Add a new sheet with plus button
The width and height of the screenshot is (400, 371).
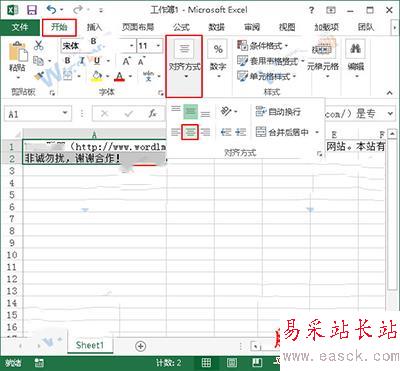141,346
